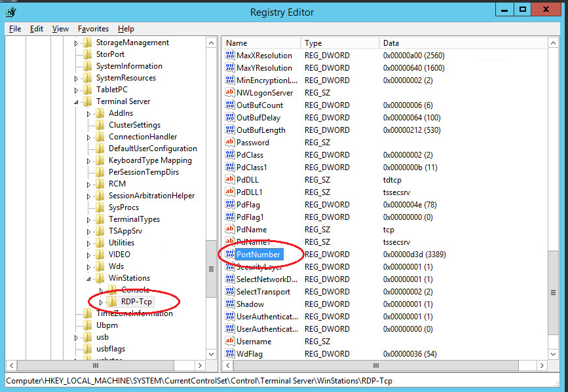This screenshot has width=568, height=392.
Task: Click the PdDLL string value icon
Action: [x=231, y=179]
